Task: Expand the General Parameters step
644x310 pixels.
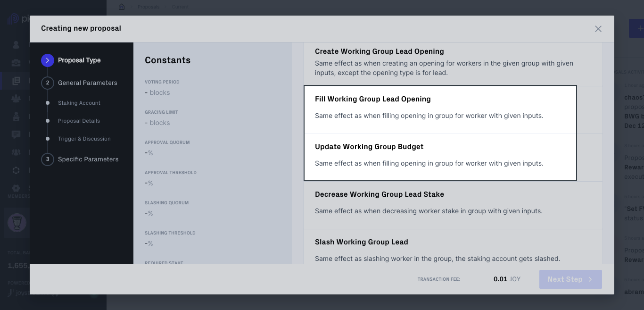Action: (87, 83)
